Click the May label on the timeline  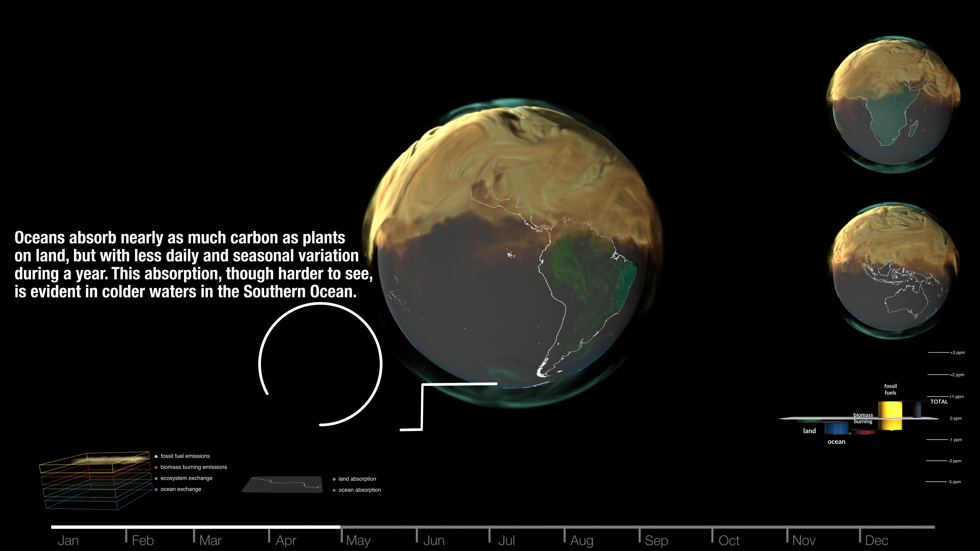358,541
